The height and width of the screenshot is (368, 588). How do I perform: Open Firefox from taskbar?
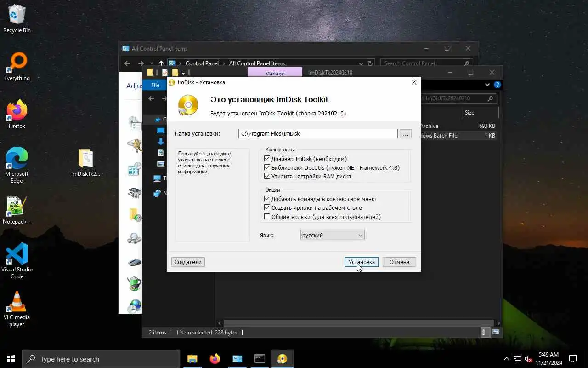(215, 359)
